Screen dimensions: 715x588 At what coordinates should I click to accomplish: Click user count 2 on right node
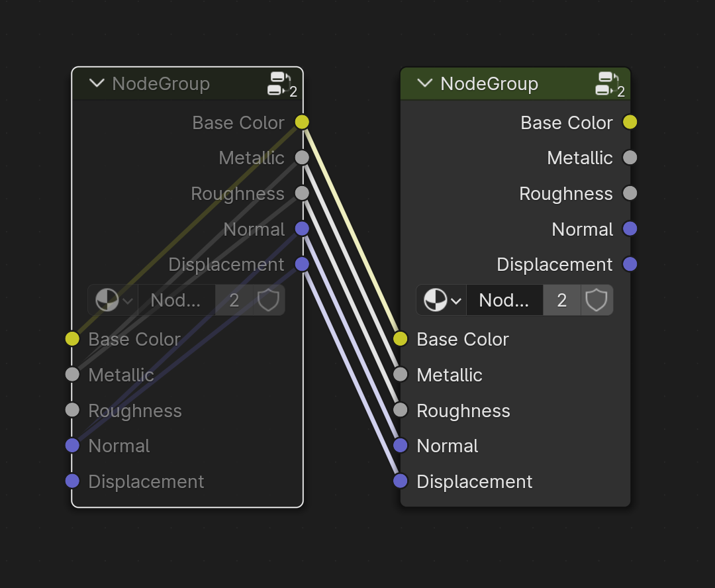(x=562, y=300)
